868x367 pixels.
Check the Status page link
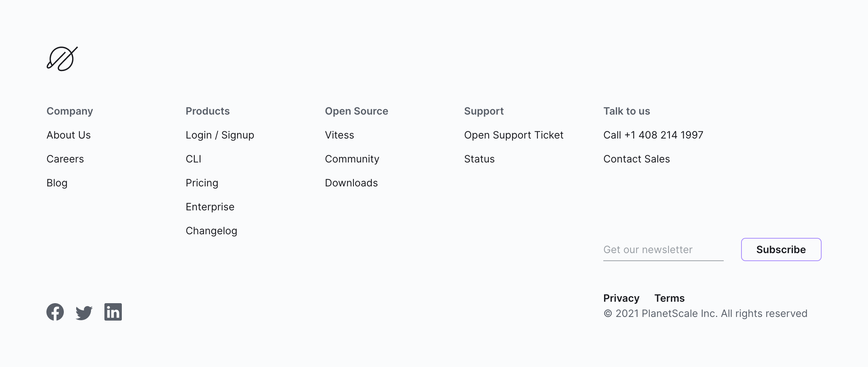point(479,159)
